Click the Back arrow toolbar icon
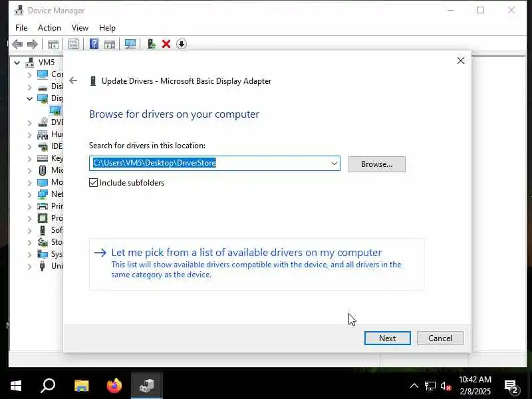 (x=17, y=44)
